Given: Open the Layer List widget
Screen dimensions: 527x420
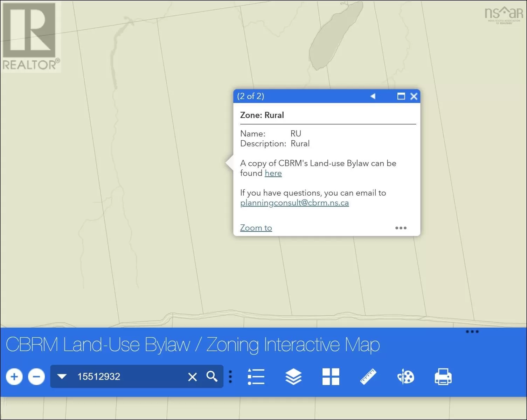Looking at the screenshot, I should pyautogui.click(x=293, y=377).
